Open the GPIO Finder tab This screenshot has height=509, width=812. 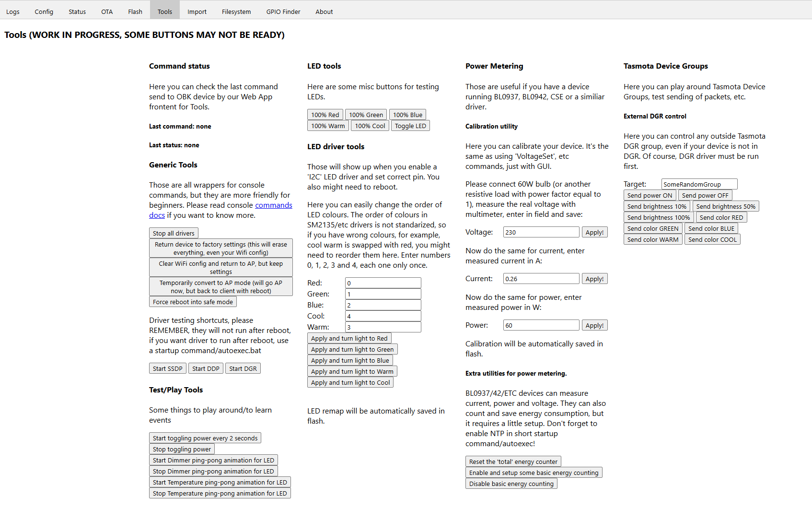tap(283, 12)
